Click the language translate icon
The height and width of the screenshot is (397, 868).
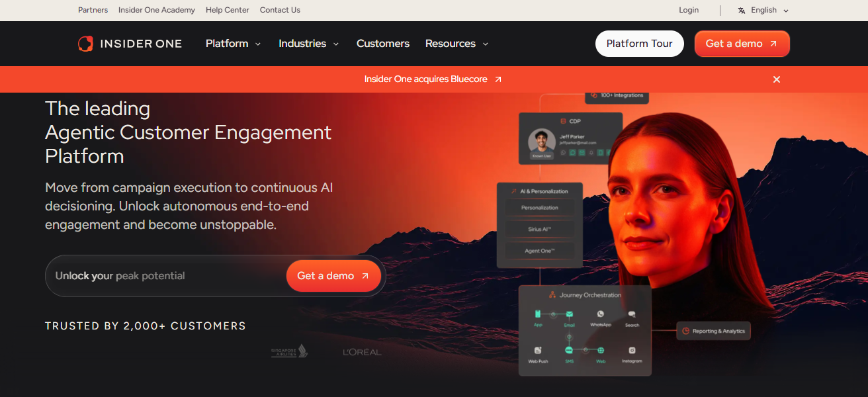coord(742,10)
